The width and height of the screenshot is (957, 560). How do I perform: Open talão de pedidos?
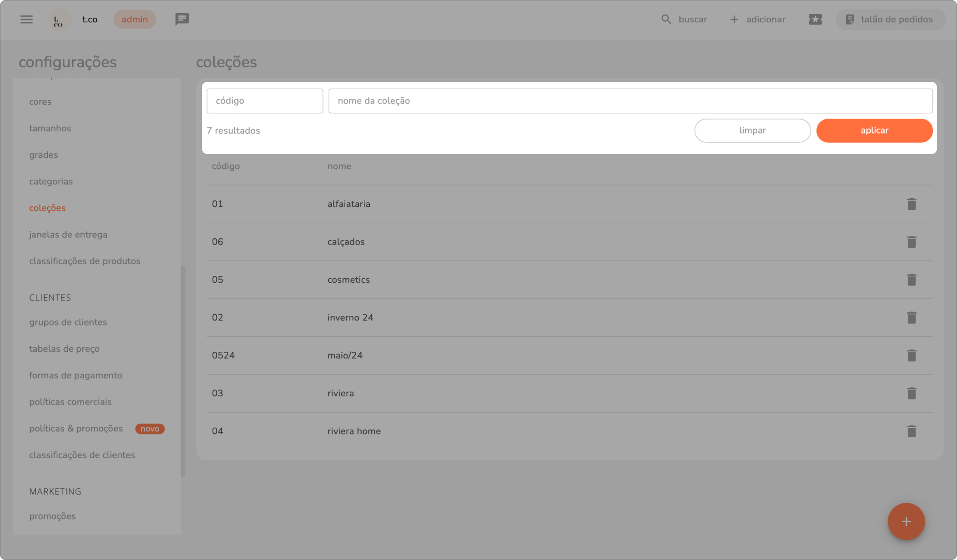tap(890, 19)
